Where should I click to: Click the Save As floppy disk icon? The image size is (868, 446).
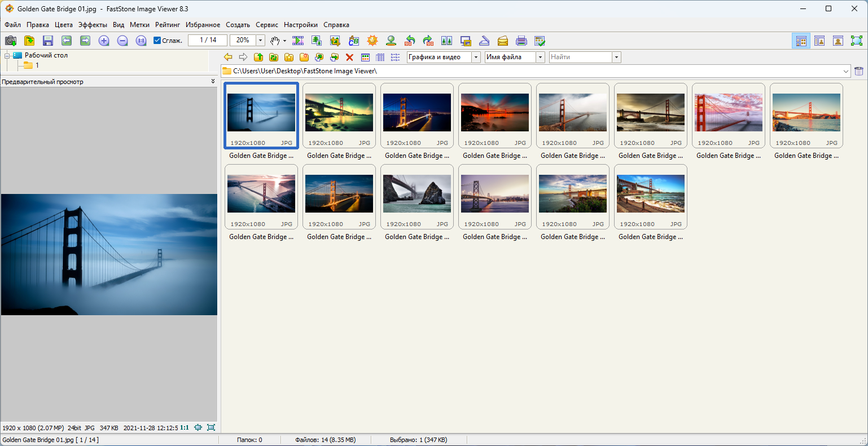pyautogui.click(x=48, y=41)
